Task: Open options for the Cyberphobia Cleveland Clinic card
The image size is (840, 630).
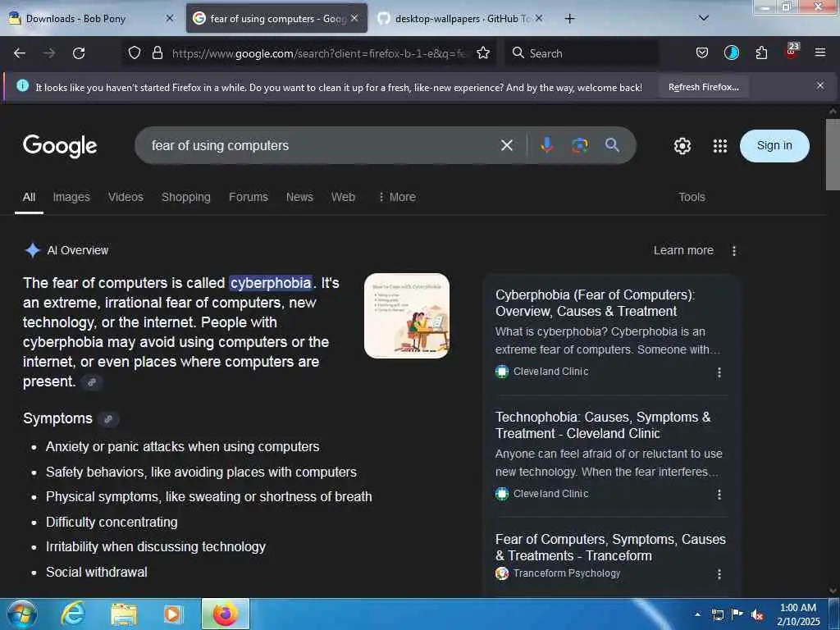Action: pyautogui.click(x=719, y=372)
